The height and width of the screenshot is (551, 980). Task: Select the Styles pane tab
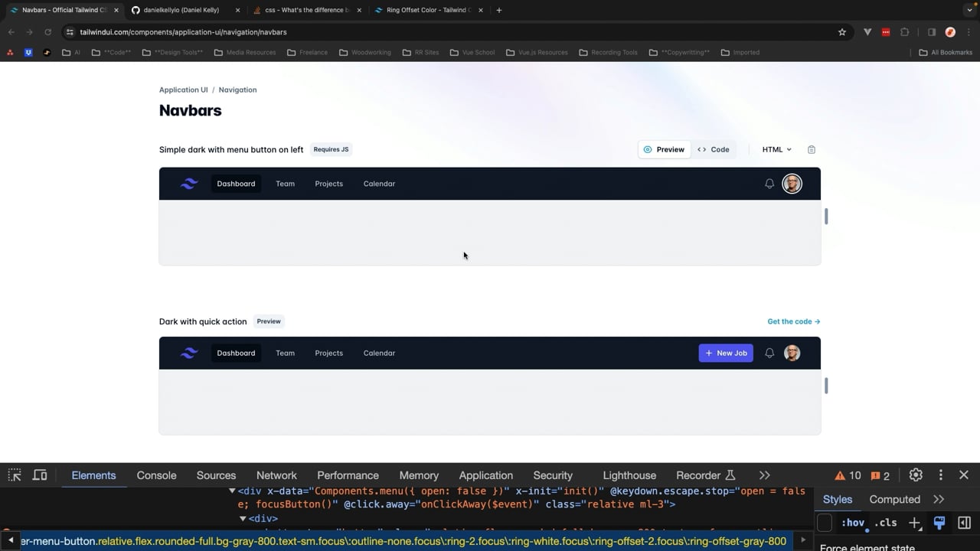(837, 499)
